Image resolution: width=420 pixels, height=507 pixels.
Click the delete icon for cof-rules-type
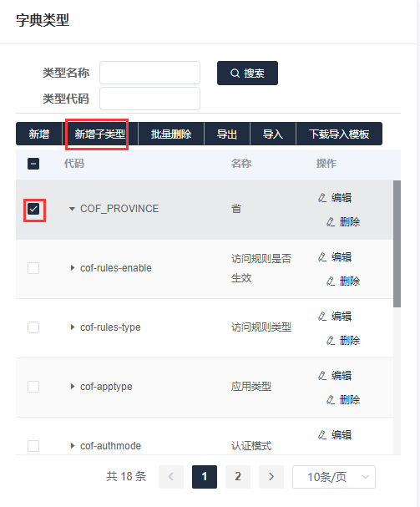pos(331,341)
